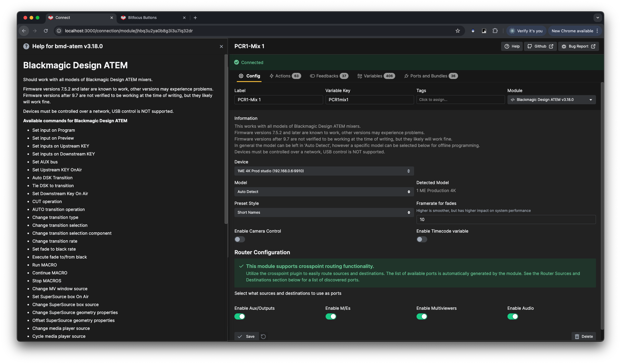The height and width of the screenshot is (364, 621).
Task: Go forward in browser history
Action: coord(35,31)
